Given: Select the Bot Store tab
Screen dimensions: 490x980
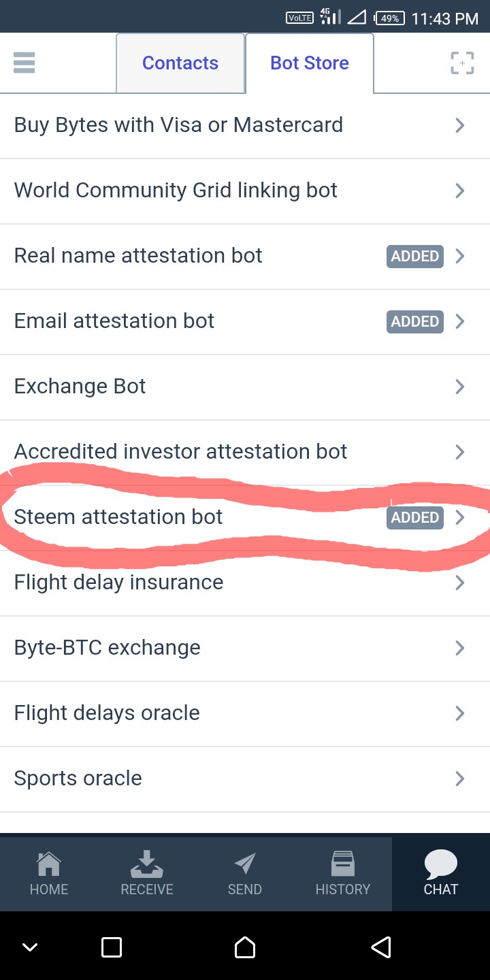Looking at the screenshot, I should click(x=310, y=63).
